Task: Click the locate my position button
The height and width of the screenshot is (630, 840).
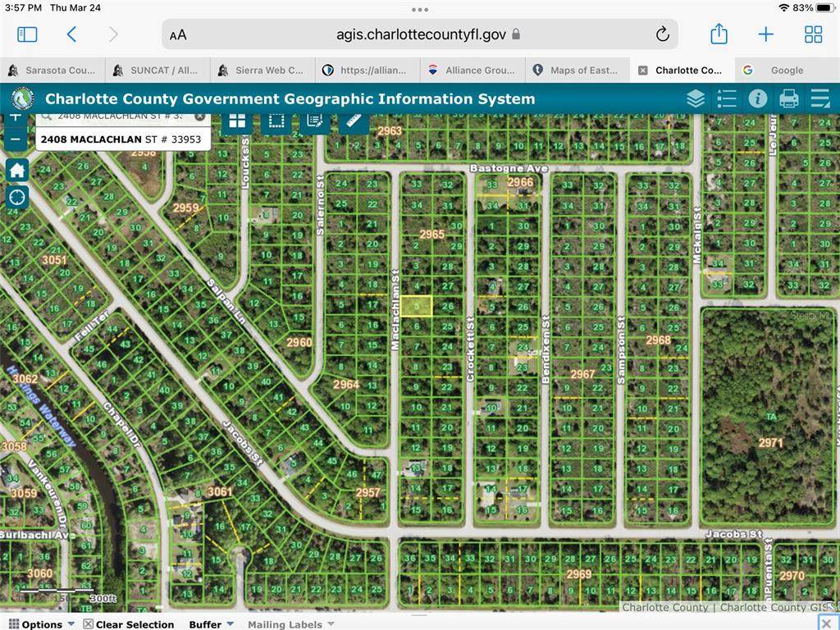Action: (x=16, y=197)
